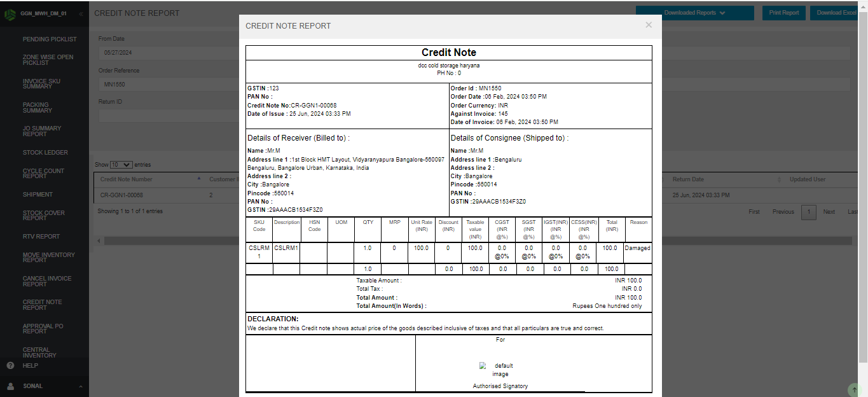Viewport: 868px width, 397px height.
Task: Open Stock Ledger from sidebar
Action: click(x=45, y=153)
